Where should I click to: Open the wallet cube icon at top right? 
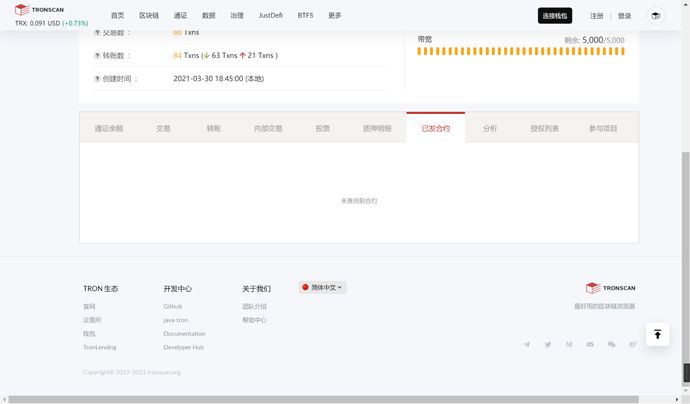(x=656, y=16)
